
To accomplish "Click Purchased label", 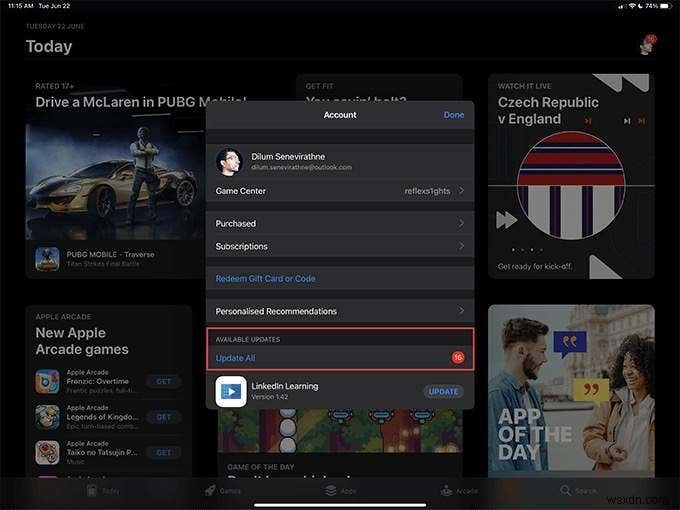I will [x=235, y=223].
